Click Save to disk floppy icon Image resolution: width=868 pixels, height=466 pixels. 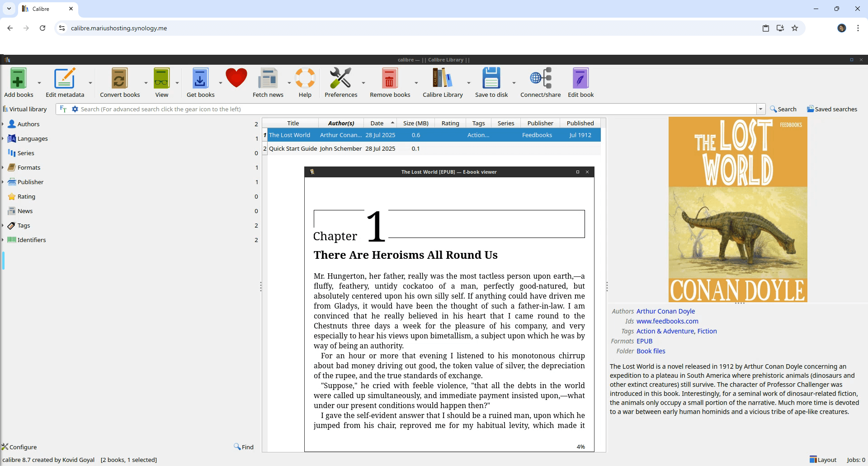491,78
